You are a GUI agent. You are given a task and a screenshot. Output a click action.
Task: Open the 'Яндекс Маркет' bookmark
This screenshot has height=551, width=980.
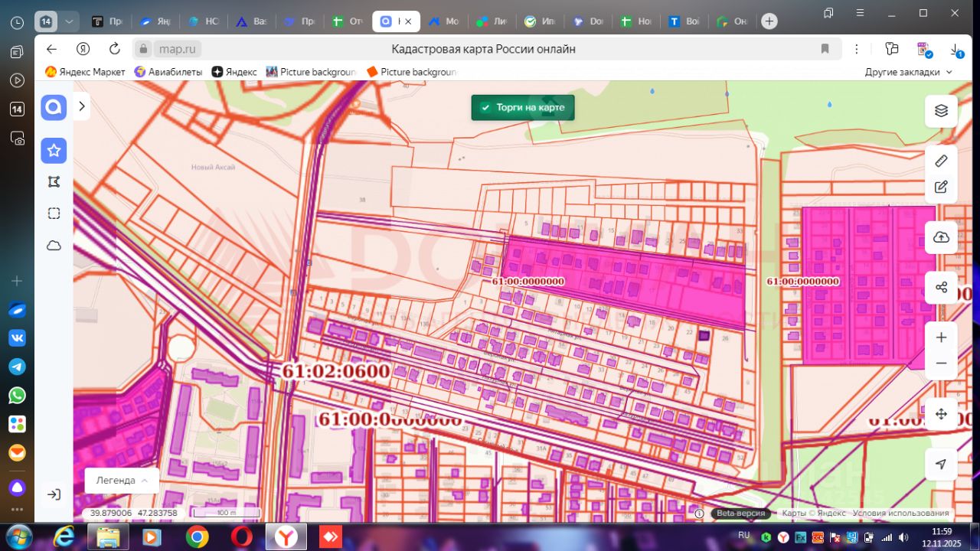(x=85, y=72)
